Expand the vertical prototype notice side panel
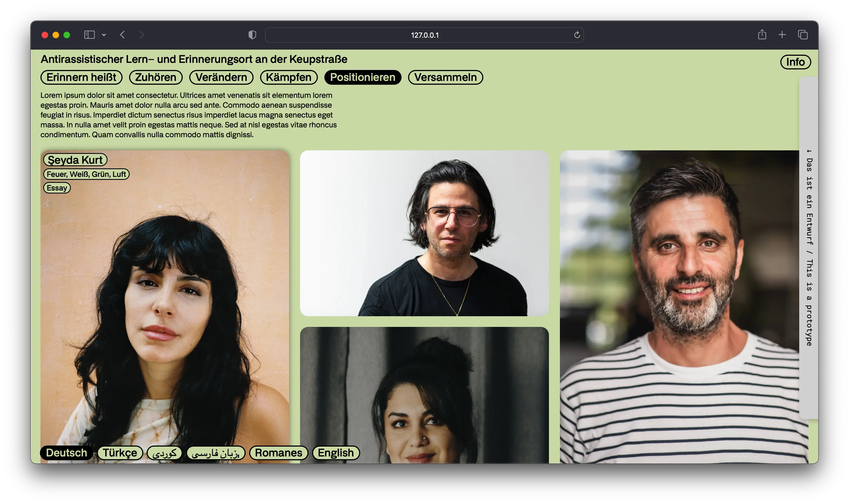The height and width of the screenshot is (504, 849). click(809, 248)
